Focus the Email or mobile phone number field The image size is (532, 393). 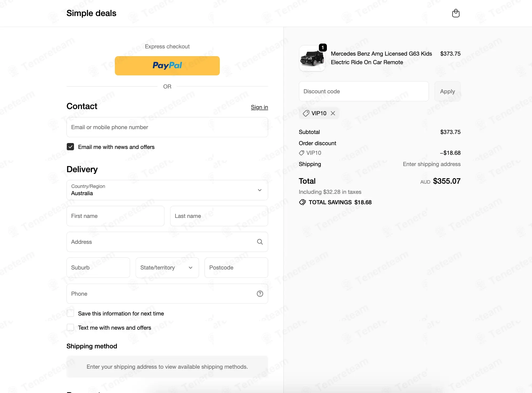[x=167, y=127]
